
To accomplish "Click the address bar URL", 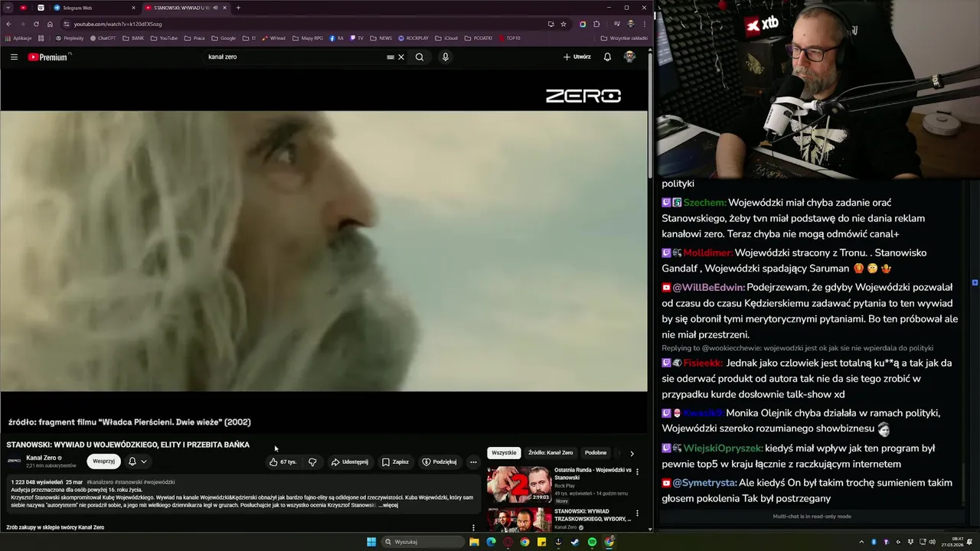I will (118, 24).
